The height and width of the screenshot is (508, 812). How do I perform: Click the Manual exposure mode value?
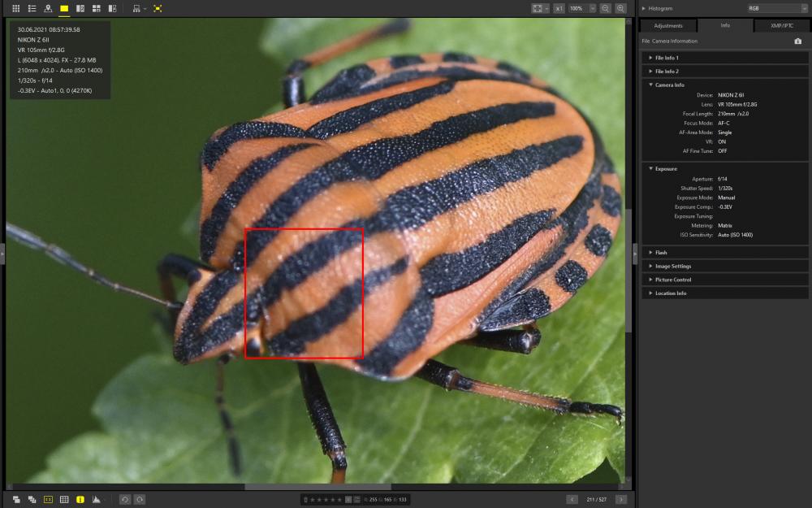point(726,198)
